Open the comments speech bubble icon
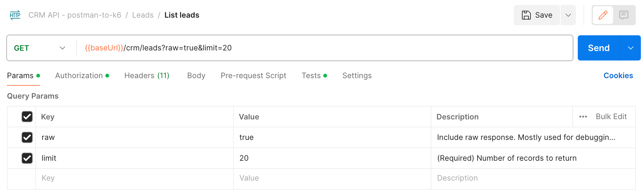Image resolution: width=644 pixels, height=196 pixels. pyautogui.click(x=624, y=15)
